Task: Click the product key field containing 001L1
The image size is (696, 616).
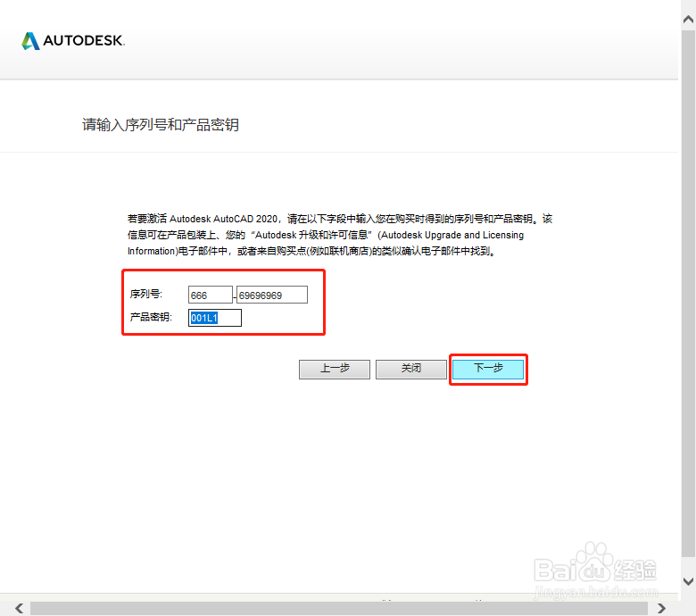Action: pyautogui.click(x=215, y=318)
